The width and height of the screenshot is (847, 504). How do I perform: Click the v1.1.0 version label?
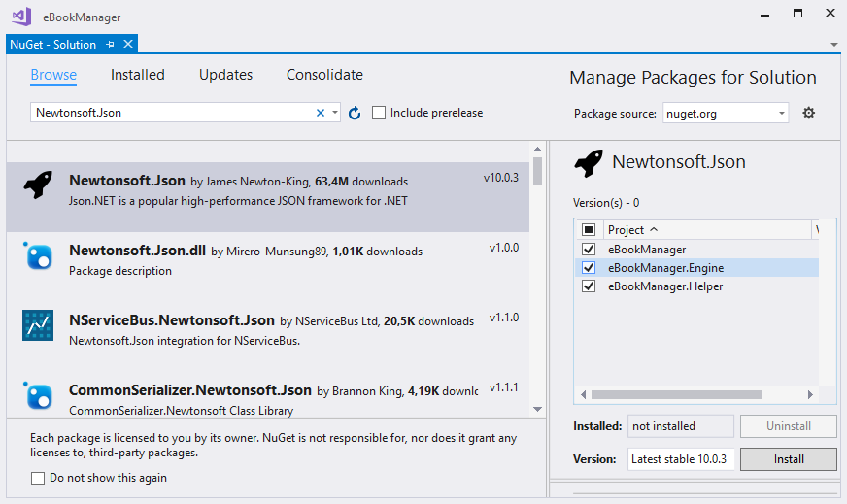(504, 318)
